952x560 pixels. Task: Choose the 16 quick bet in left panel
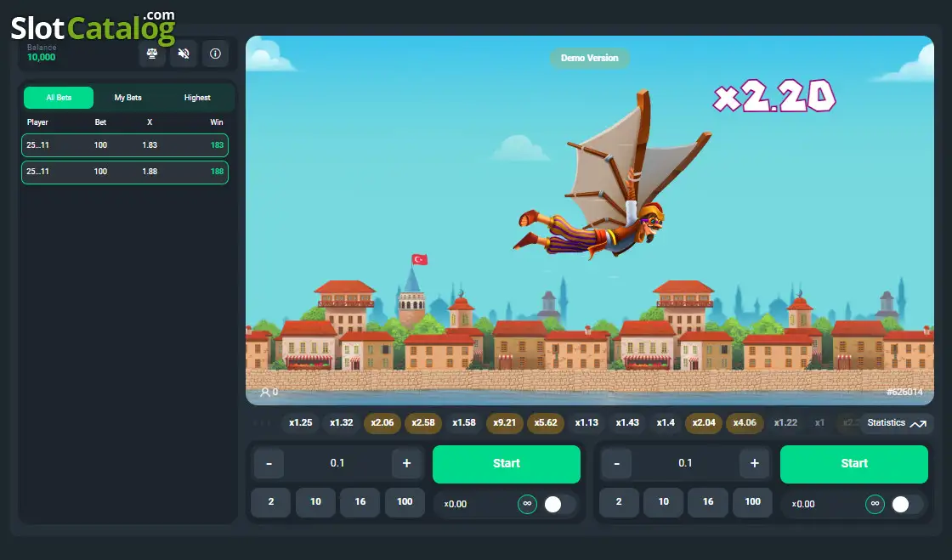(360, 502)
